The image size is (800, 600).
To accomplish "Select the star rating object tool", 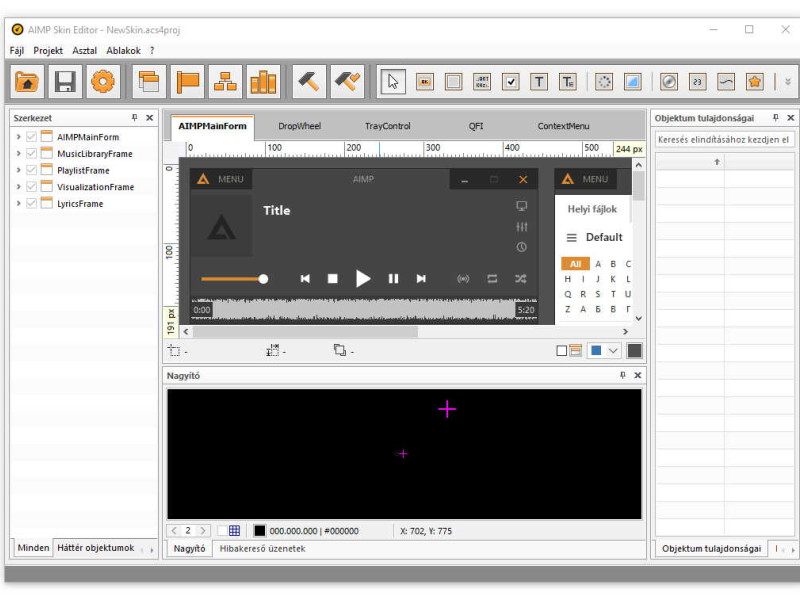I will pyautogui.click(x=755, y=82).
